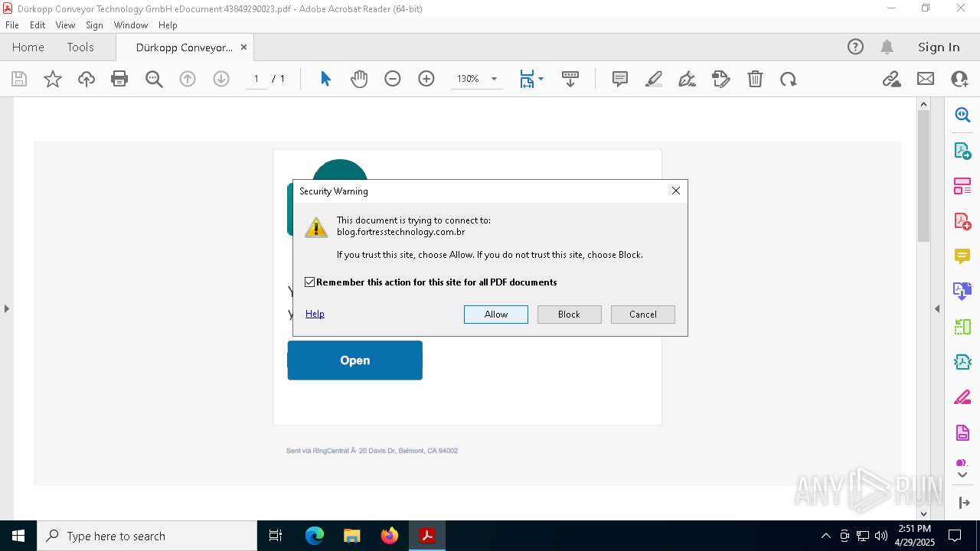Image resolution: width=980 pixels, height=551 pixels.
Task: Open the sign document pen tool
Action: [x=688, y=79]
